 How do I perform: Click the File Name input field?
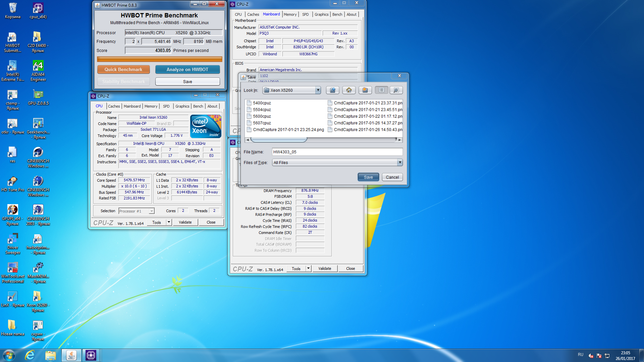(337, 152)
